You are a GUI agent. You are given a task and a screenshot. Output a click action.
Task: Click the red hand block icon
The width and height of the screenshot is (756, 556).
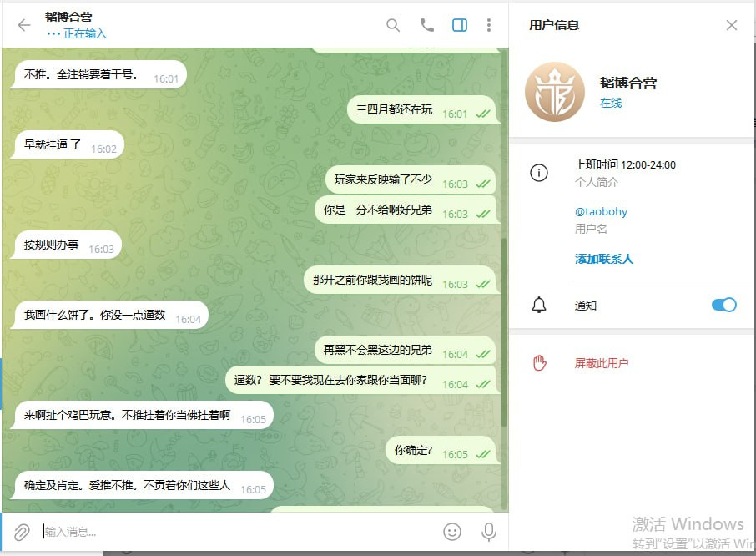[539, 363]
